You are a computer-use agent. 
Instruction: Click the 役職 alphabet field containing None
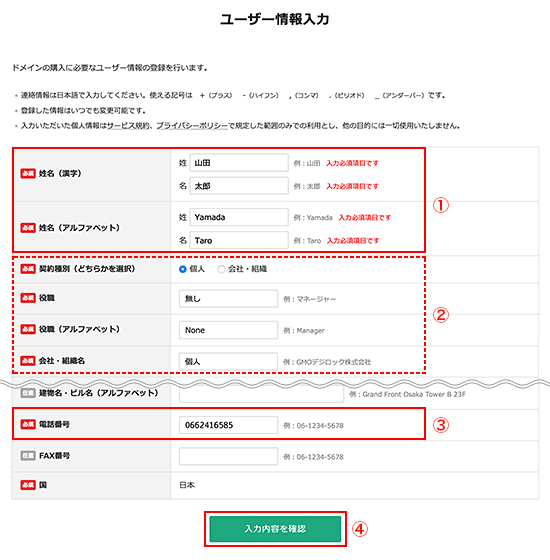click(x=229, y=330)
